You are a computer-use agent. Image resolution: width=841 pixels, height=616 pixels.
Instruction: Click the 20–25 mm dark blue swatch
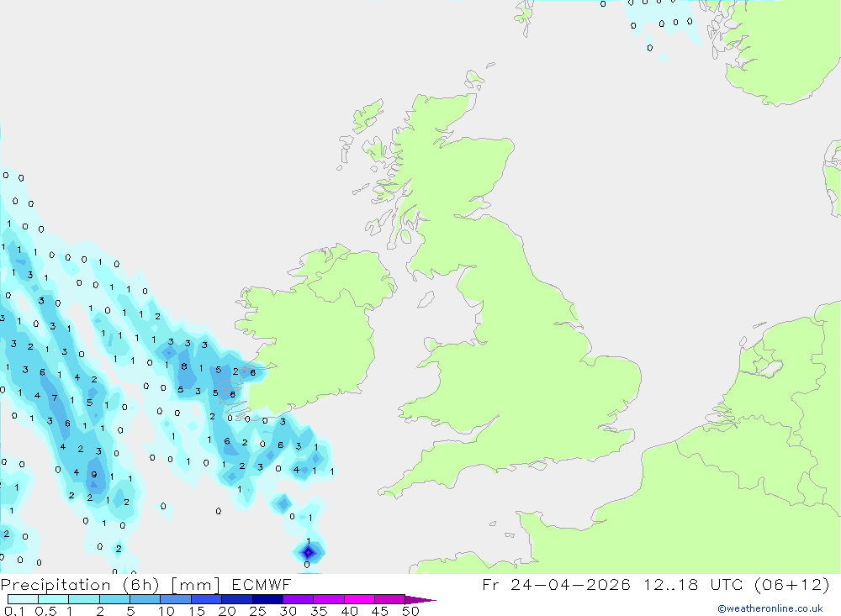[236, 599]
